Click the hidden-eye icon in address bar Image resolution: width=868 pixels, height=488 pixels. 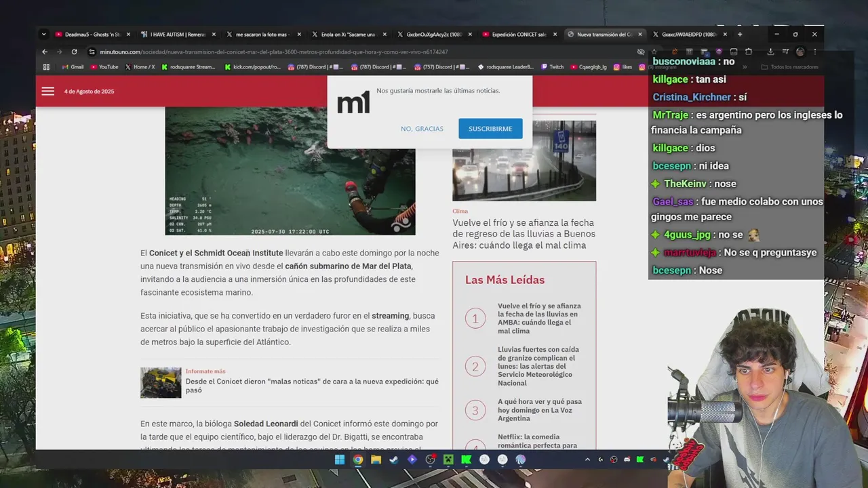pos(641,52)
